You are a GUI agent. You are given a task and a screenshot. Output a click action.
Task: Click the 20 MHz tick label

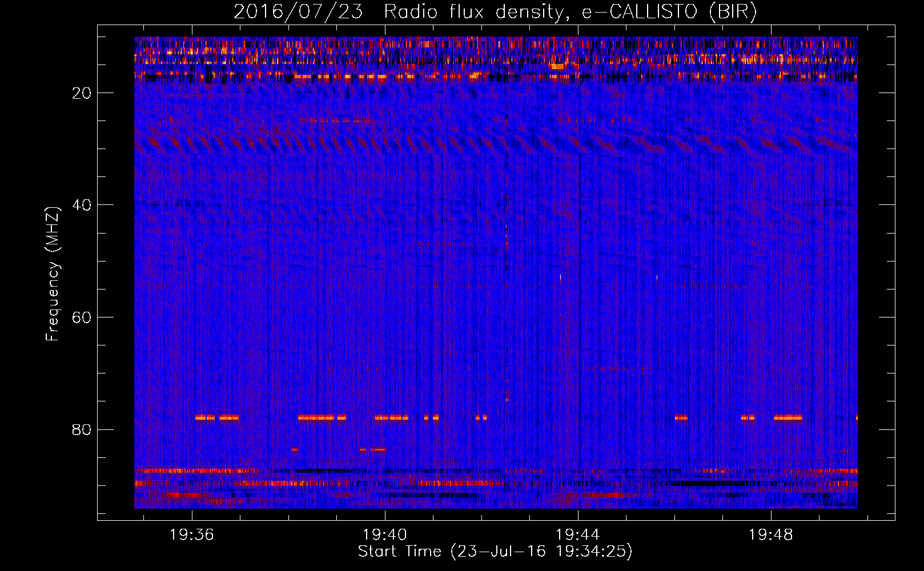(x=82, y=93)
